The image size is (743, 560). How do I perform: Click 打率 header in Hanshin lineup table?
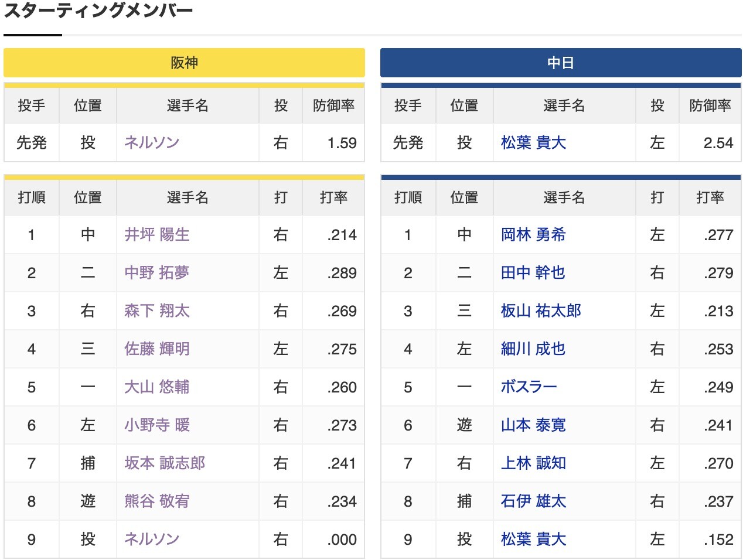click(x=333, y=197)
